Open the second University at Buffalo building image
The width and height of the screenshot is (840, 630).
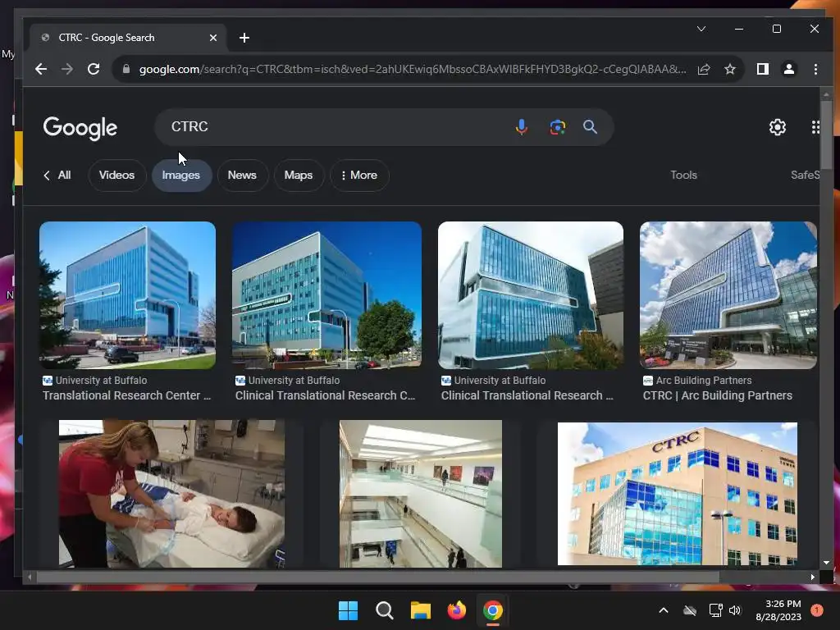326,295
